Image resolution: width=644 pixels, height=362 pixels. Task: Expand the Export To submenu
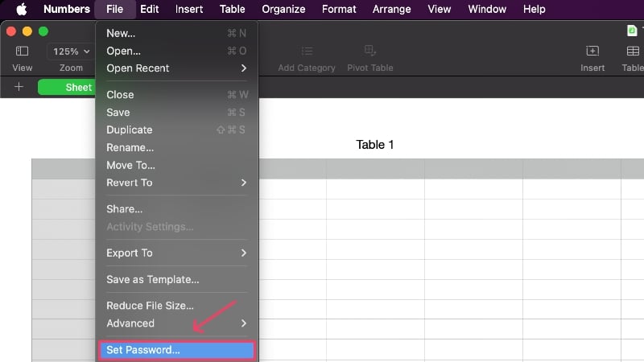point(176,253)
